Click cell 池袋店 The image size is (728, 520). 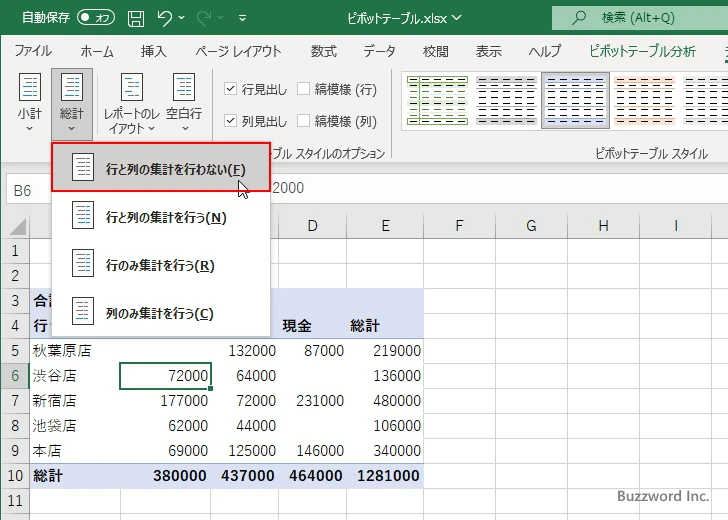(75, 426)
